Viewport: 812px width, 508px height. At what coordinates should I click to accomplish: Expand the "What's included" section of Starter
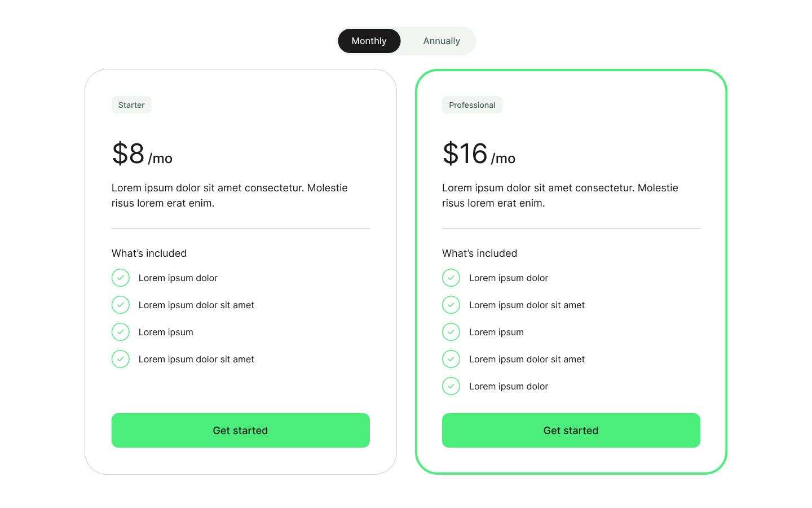[149, 253]
